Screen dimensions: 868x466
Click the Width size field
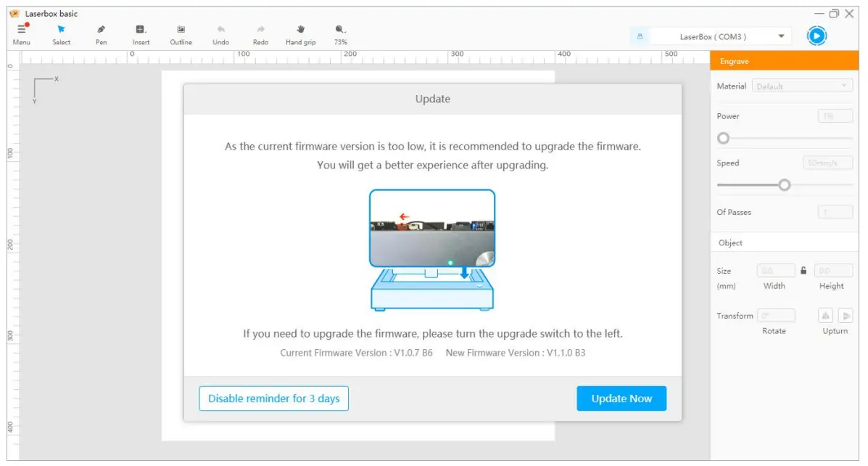pos(776,271)
